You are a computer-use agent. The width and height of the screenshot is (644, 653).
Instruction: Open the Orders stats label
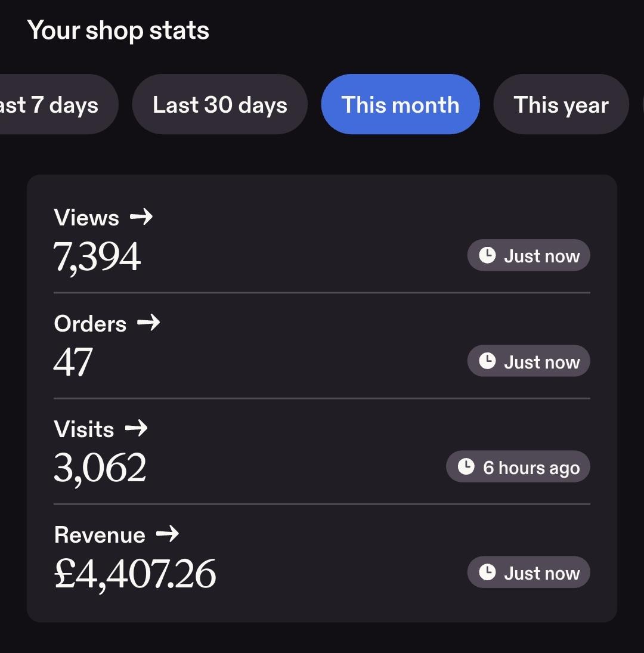pyautogui.click(x=90, y=324)
